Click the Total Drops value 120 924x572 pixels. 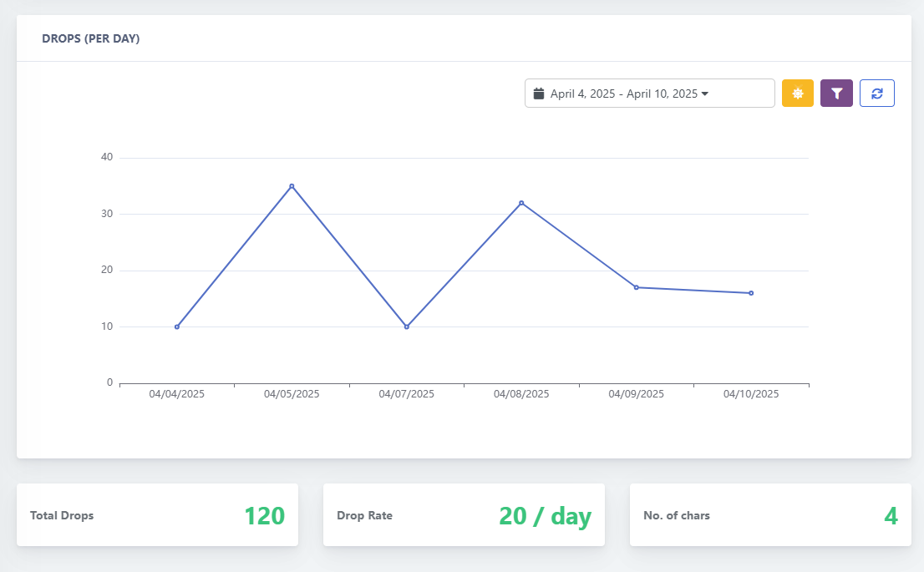pyautogui.click(x=264, y=516)
